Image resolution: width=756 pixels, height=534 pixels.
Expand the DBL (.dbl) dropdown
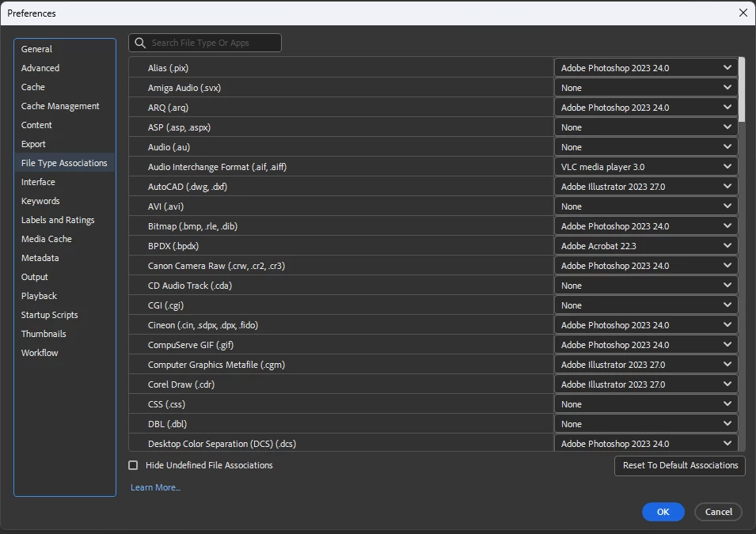tap(646, 423)
